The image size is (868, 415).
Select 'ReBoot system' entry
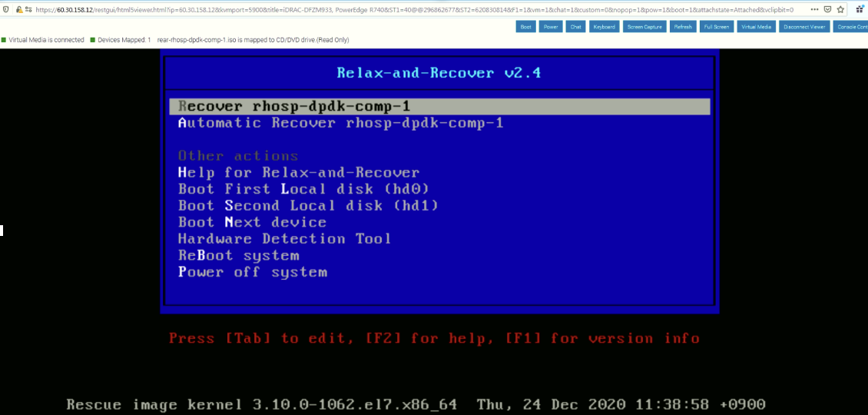point(239,256)
